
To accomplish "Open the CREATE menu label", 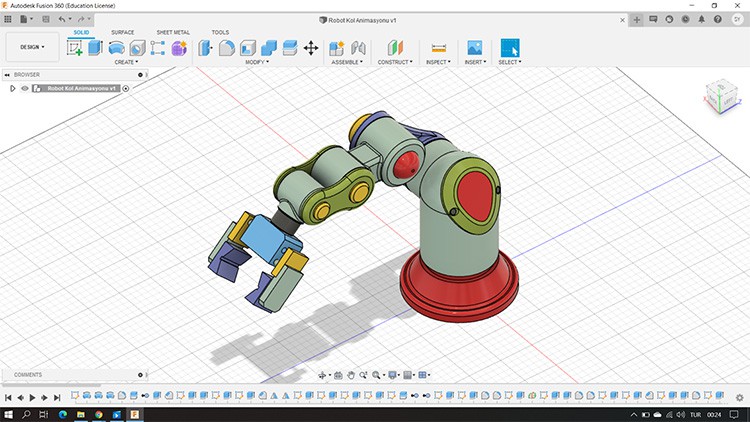I will click(x=126, y=62).
